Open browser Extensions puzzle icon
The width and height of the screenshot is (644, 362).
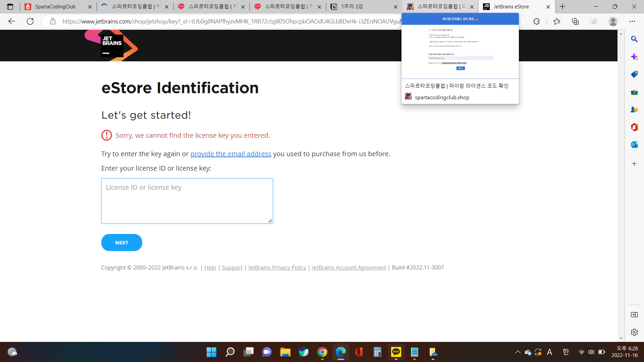click(x=536, y=21)
